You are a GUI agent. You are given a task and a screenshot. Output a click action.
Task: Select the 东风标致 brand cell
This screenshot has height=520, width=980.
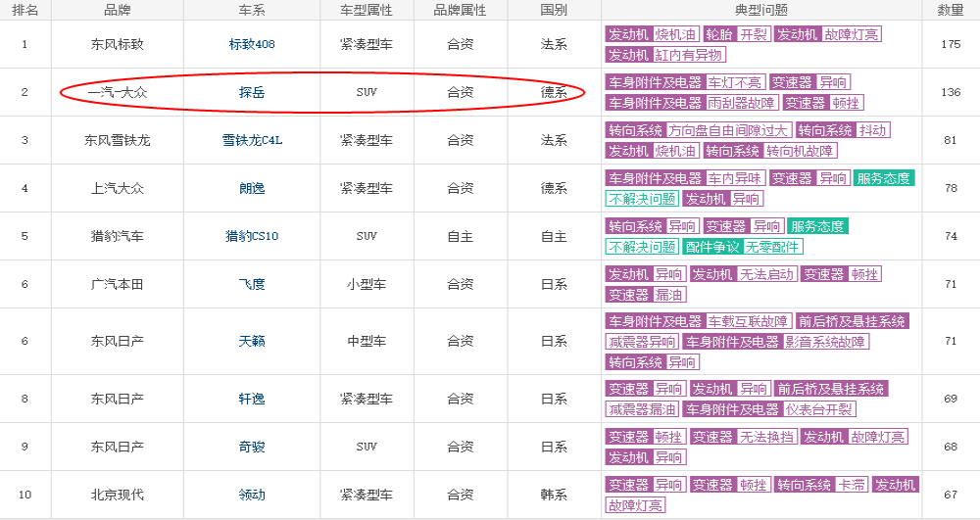coord(117,44)
